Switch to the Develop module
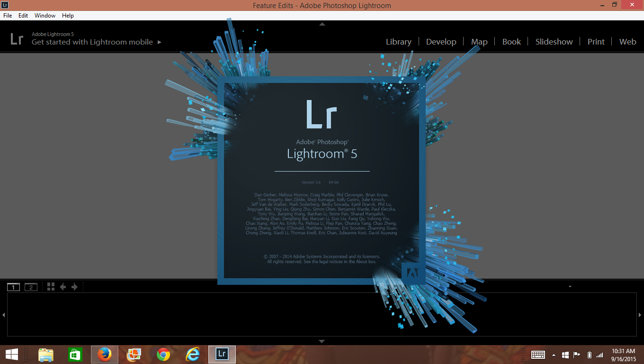The image size is (644, 364). pos(441,42)
